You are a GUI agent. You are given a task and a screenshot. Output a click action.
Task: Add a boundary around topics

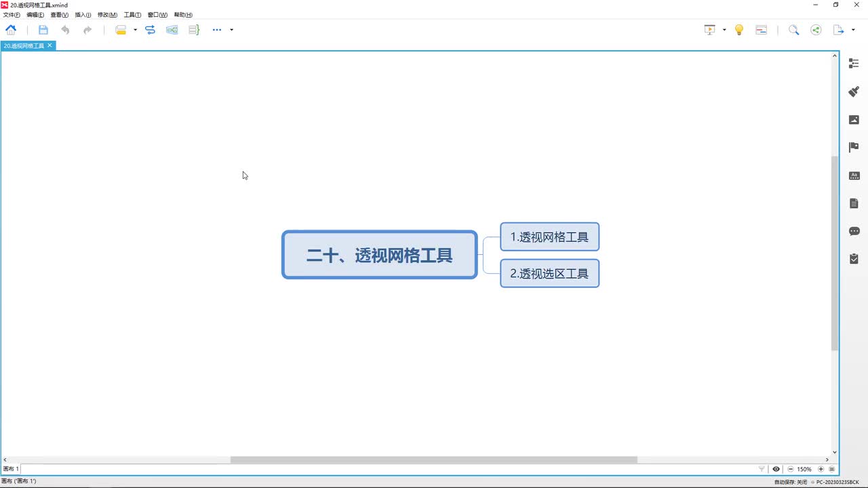click(x=172, y=30)
